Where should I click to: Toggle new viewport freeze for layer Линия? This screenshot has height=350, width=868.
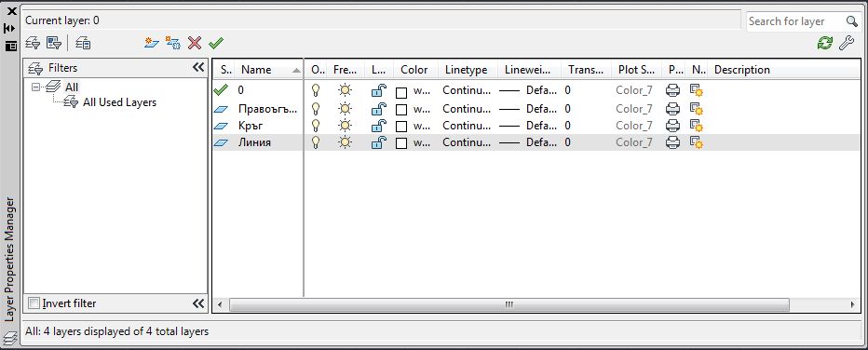(697, 143)
